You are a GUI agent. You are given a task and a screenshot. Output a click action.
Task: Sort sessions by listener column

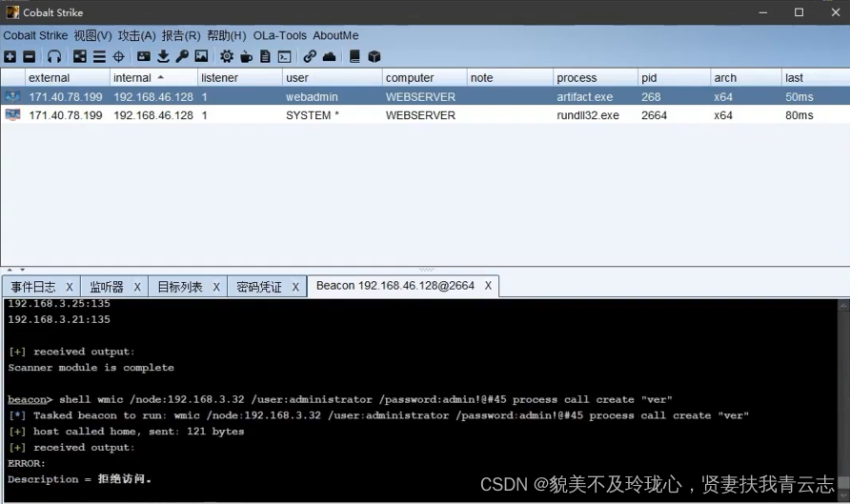pyautogui.click(x=239, y=77)
